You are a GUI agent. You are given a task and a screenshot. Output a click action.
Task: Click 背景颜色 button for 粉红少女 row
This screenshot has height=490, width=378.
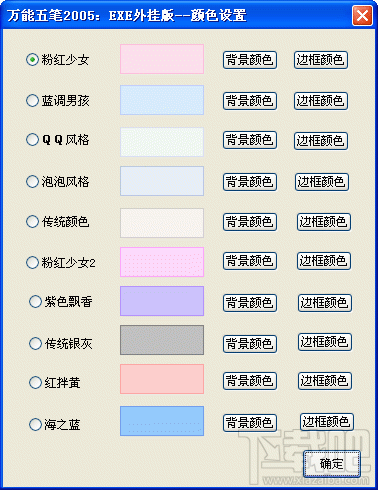pos(250,60)
